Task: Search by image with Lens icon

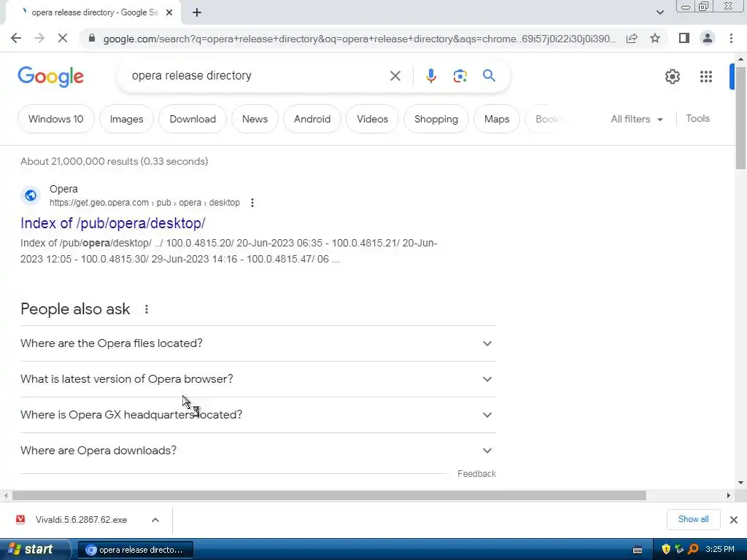Action: point(460,76)
